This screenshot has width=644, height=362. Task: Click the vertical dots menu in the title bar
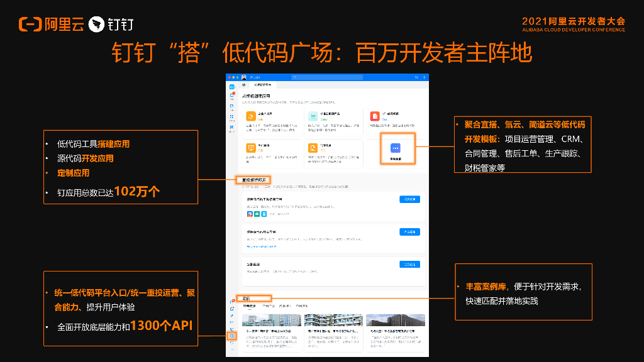click(x=425, y=77)
